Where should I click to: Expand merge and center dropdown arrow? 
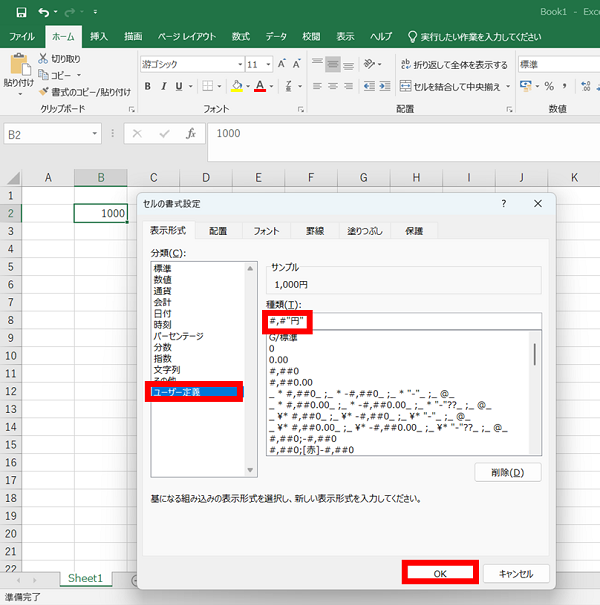[x=508, y=86]
